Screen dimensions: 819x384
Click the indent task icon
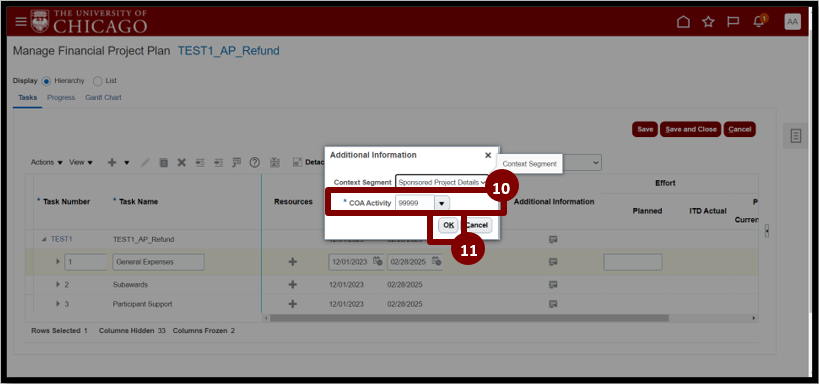click(218, 162)
